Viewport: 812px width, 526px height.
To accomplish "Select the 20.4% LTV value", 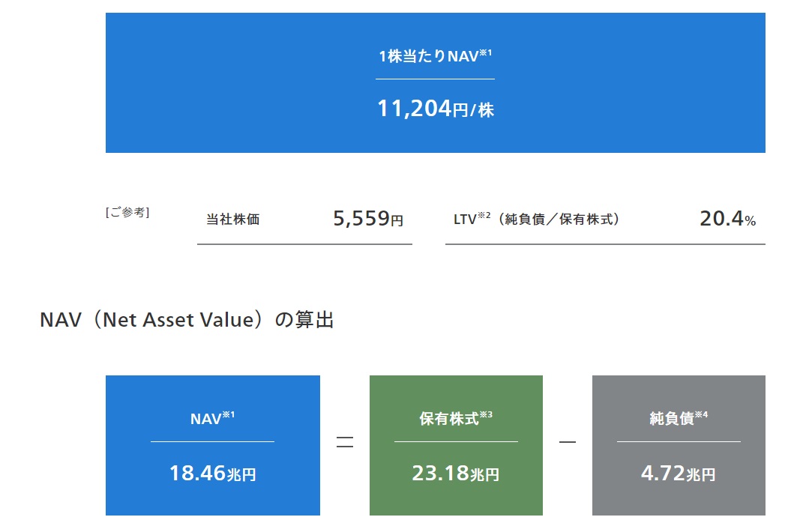I will (727, 219).
